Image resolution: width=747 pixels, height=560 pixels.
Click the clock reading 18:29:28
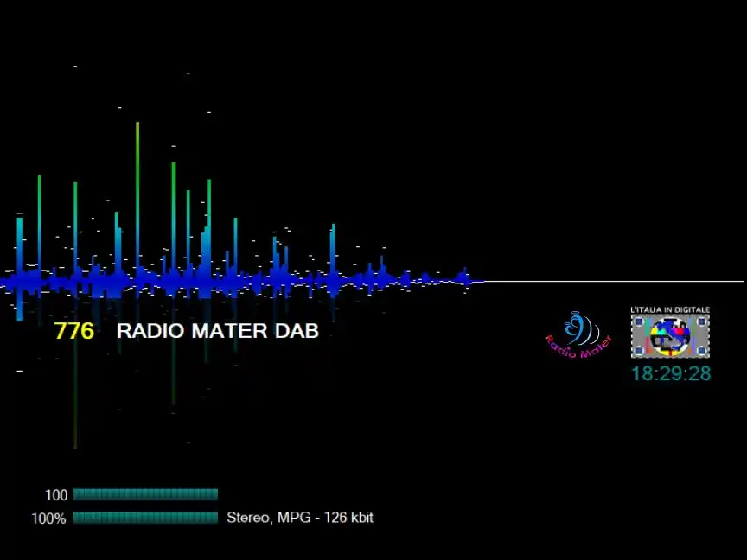[x=671, y=374]
